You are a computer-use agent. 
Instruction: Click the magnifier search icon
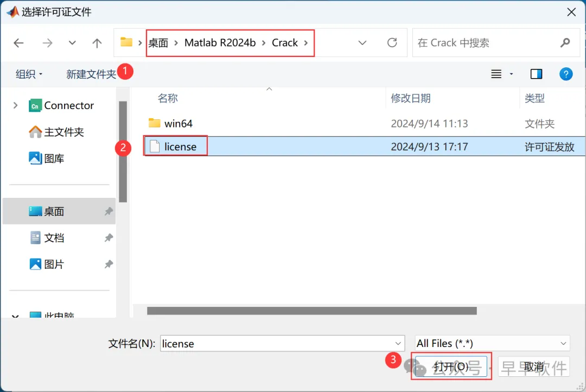tap(565, 43)
